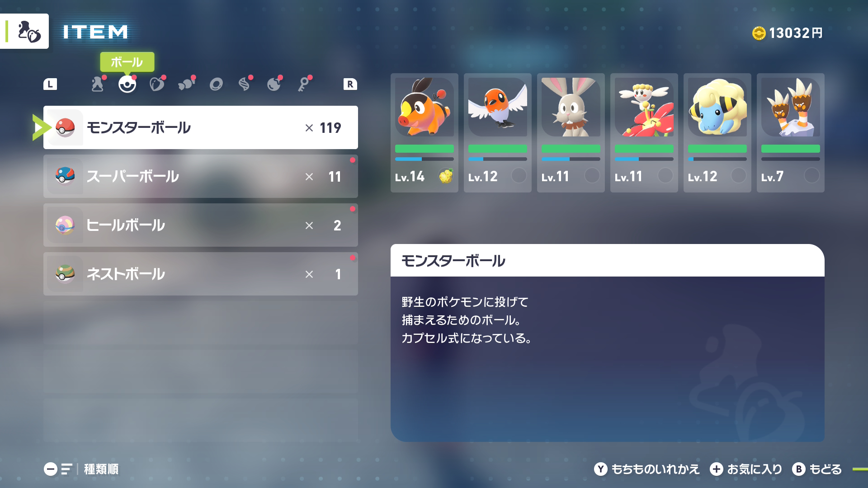Select the モンスターボール item row
Image resolution: width=868 pixels, height=488 pixels.
[x=201, y=127]
